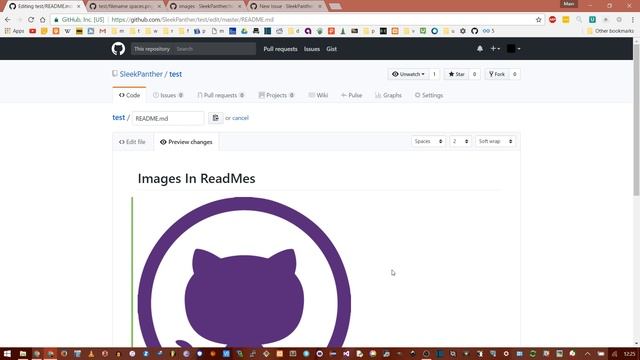Open the Wikipedia W bookmark
The image size is (640, 360).
coord(67,31)
